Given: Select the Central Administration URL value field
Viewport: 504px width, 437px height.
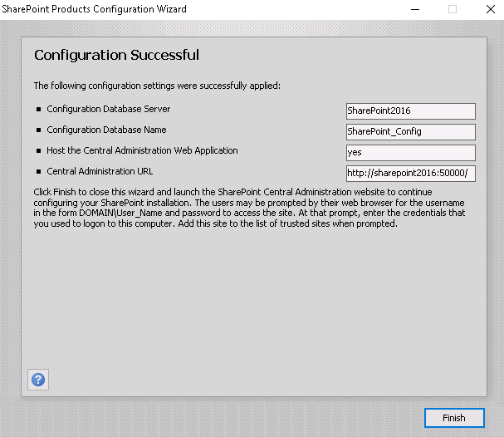Looking at the screenshot, I should tap(411, 174).
